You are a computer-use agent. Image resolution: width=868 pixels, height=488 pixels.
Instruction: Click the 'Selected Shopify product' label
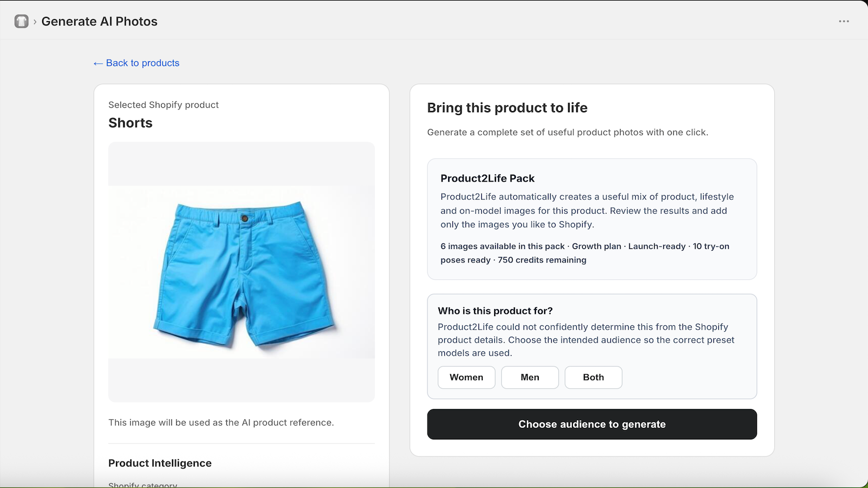point(163,105)
